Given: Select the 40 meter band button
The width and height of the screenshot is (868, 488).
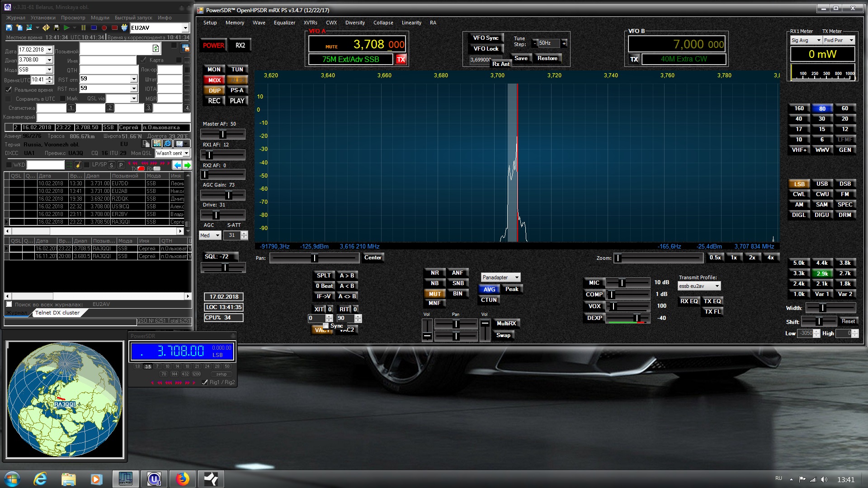Looking at the screenshot, I should pyautogui.click(x=799, y=119).
